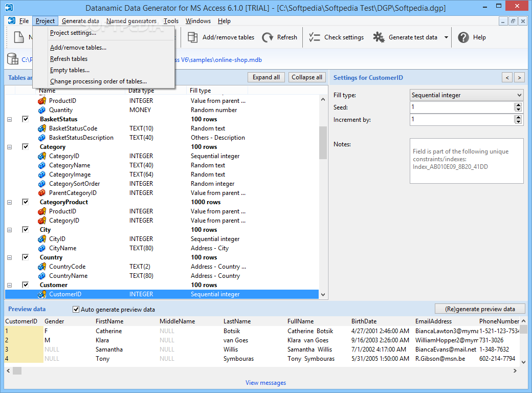Toggle Auto generate preview data checkbox

pyautogui.click(x=76, y=309)
